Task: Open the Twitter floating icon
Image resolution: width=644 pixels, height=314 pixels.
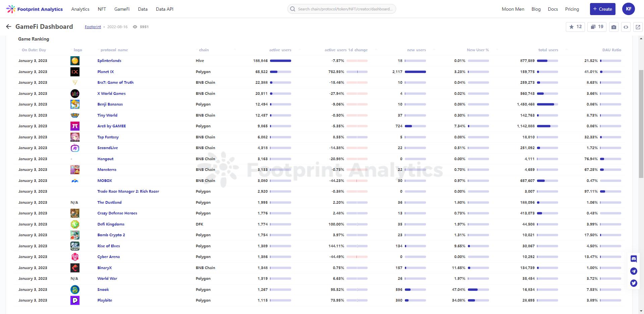Action: (634, 283)
